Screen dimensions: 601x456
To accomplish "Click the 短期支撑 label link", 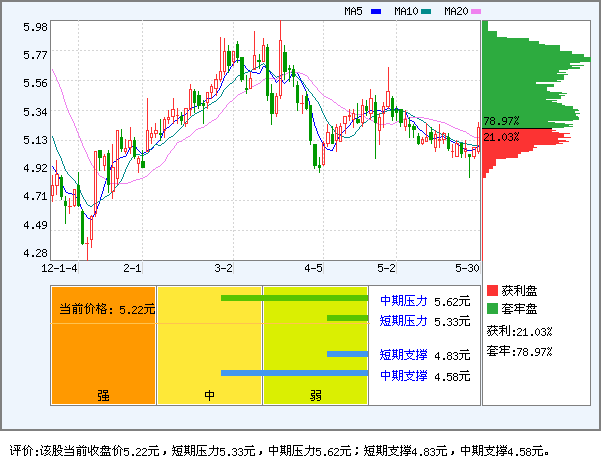I will 404,354.
